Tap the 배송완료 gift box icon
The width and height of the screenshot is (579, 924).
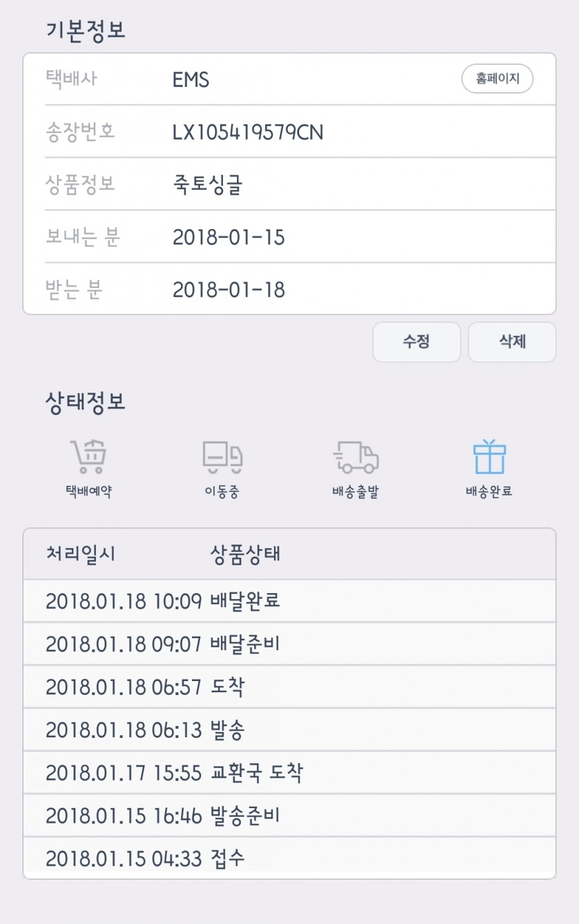coord(489,457)
